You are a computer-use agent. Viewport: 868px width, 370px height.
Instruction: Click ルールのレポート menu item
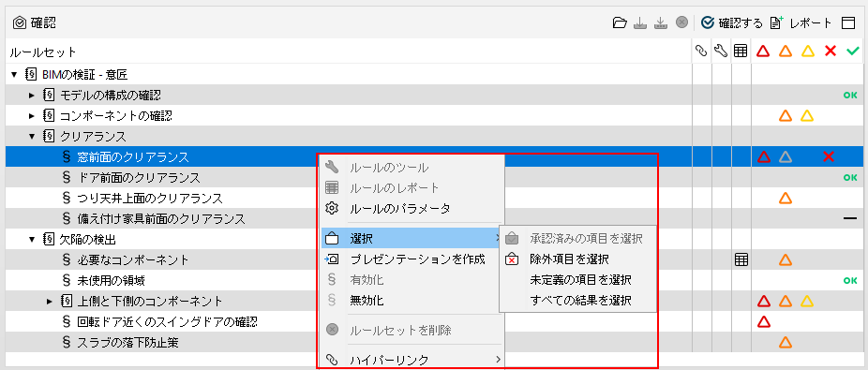[412, 188]
